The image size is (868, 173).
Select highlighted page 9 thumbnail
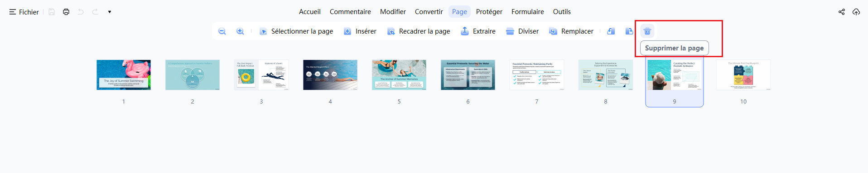pyautogui.click(x=675, y=75)
